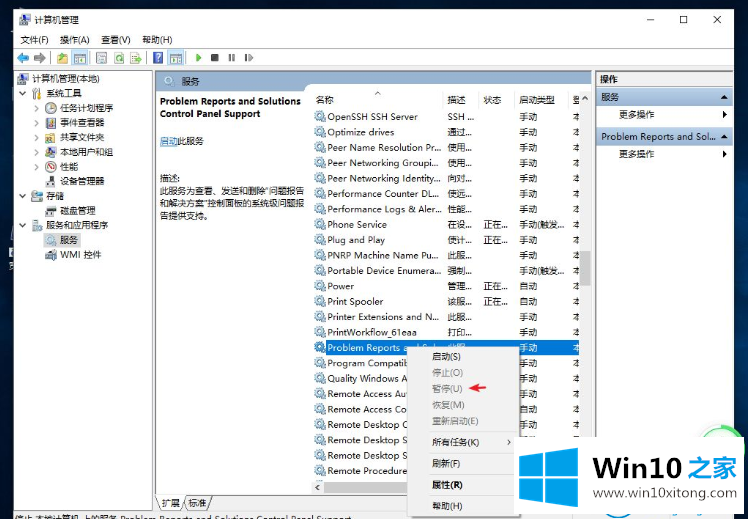Collapse the 服务 actions section header
This screenshot has width=749, height=519.
click(724, 97)
